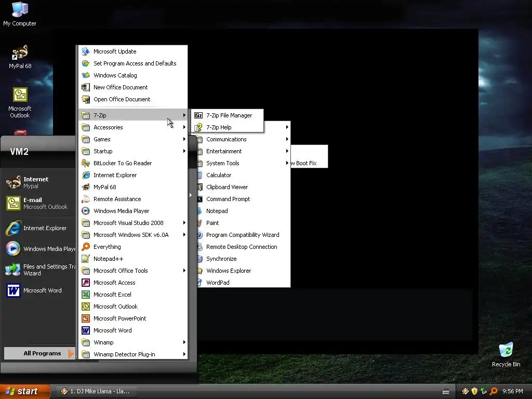This screenshot has width=532, height=399.
Task: Click the orange magnifier tray icon
Action: 494,391
